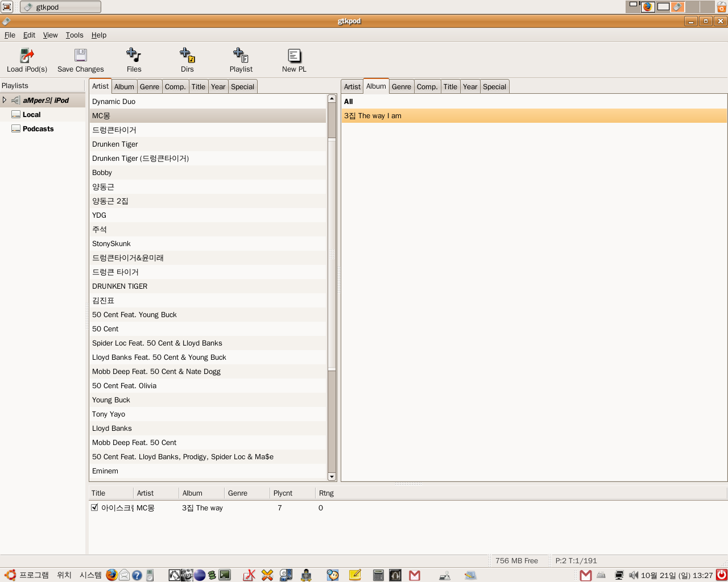Image resolution: width=728 pixels, height=582 pixels.
Task: Select album 3집 The way I am
Action: [534, 115]
